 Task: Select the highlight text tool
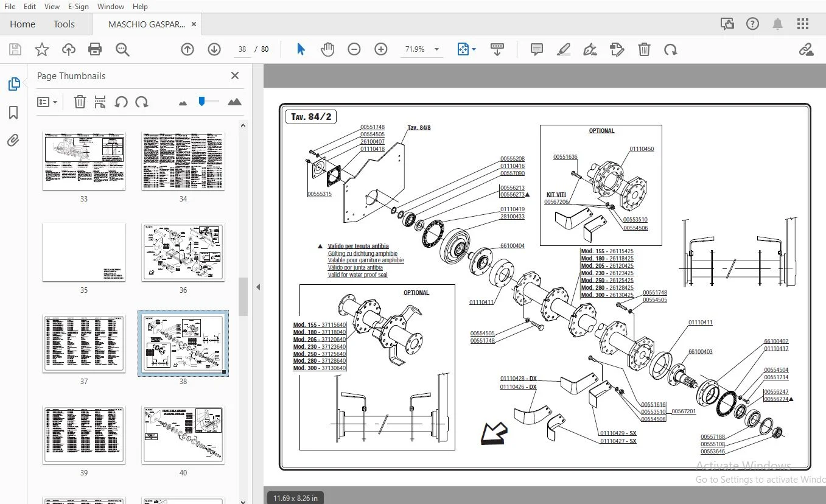pyautogui.click(x=564, y=49)
